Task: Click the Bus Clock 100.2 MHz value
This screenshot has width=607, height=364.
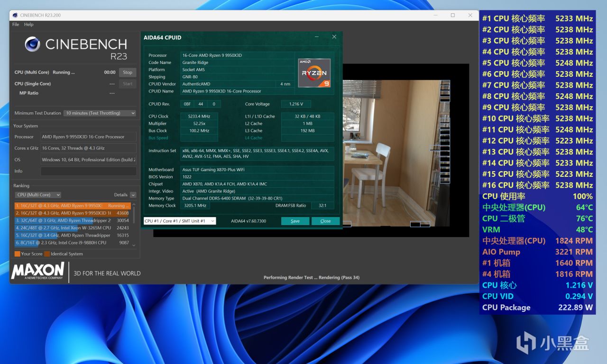Action: [x=199, y=131]
